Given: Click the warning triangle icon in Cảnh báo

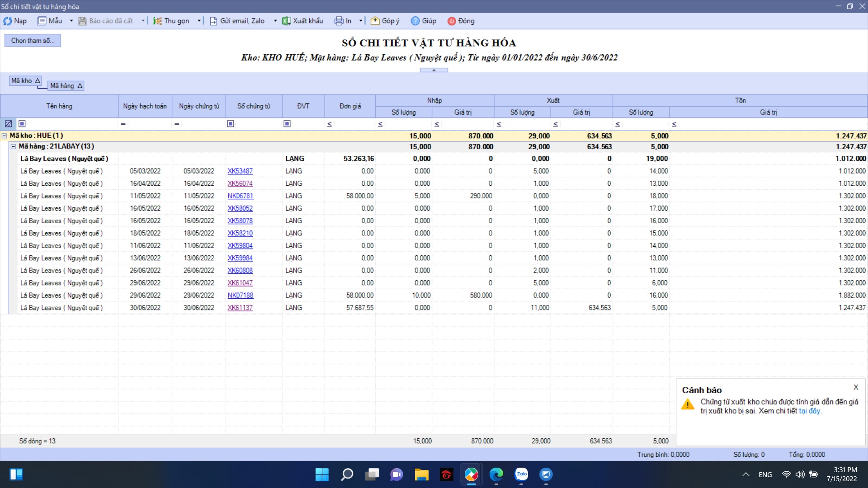Looking at the screenshot, I should click(688, 404).
